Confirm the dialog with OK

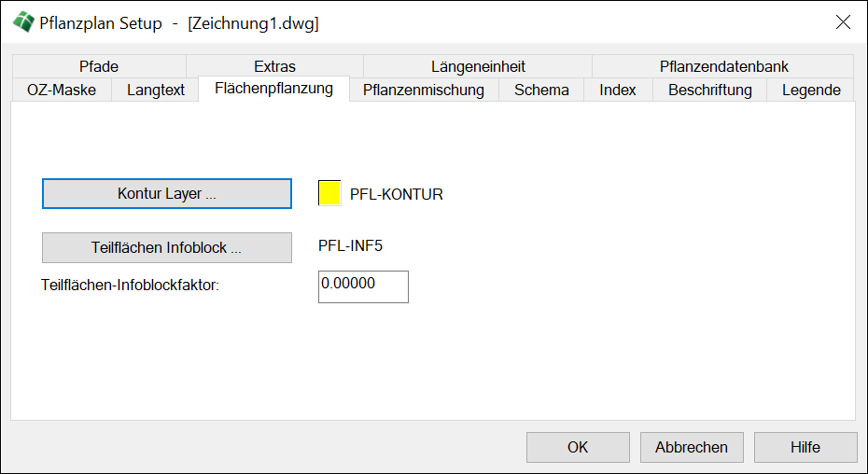pyautogui.click(x=578, y=447)
